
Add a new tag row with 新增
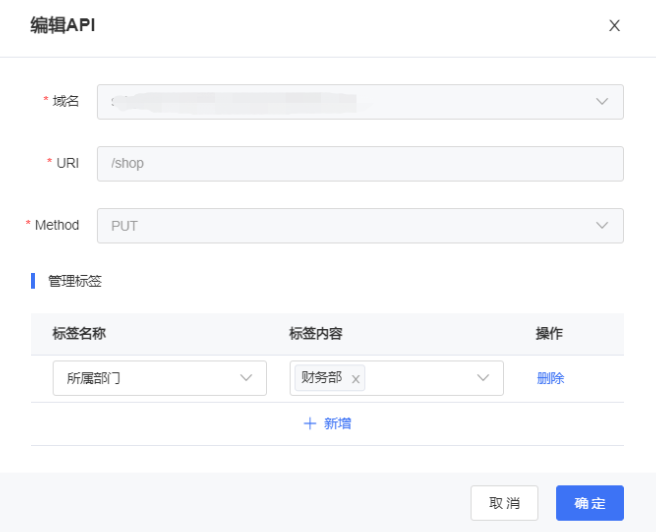click(328, 424)
